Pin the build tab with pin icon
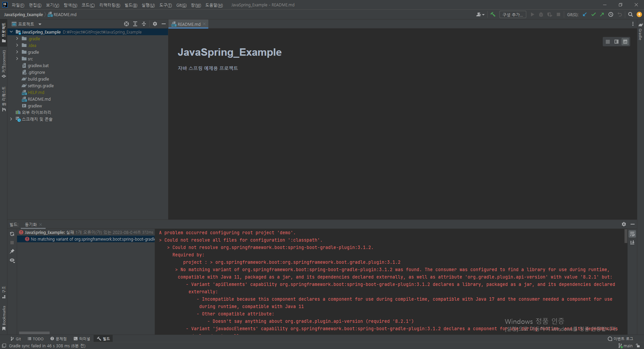The image size is (644, 349). [12, 251]
